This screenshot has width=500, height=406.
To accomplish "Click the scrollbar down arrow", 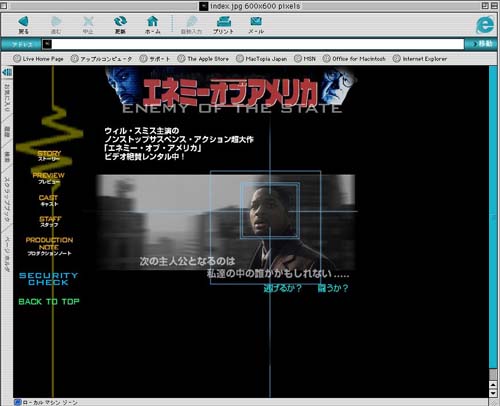I will click(x=493, y=393).
